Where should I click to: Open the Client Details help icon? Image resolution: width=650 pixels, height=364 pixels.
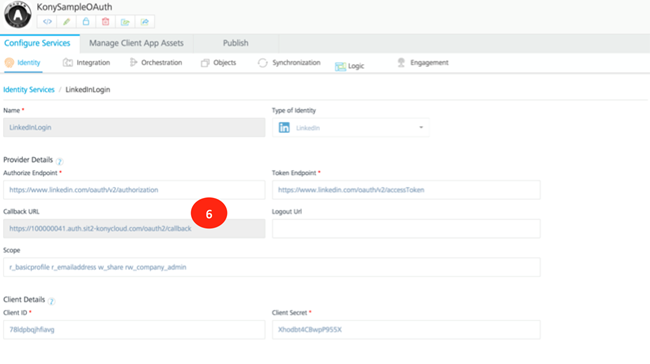51,301
